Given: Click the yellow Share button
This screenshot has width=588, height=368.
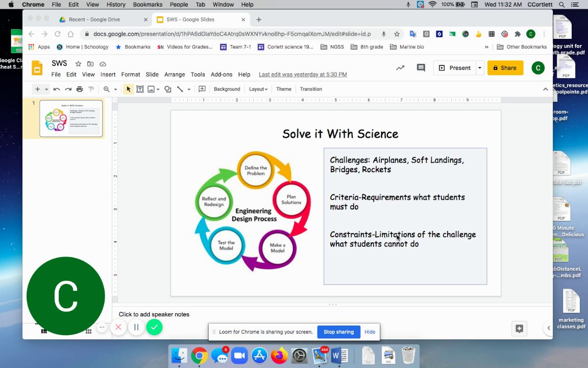Looking at the screenshot, I should point(505,68).
